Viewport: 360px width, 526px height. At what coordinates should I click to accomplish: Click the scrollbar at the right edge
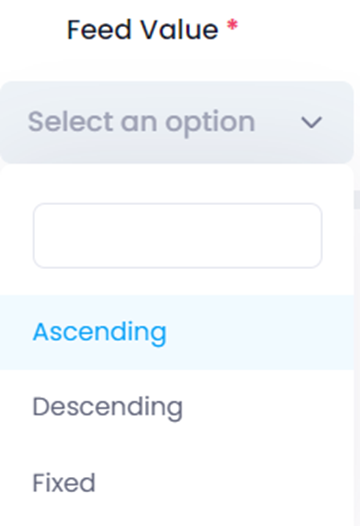pos(357,199)
